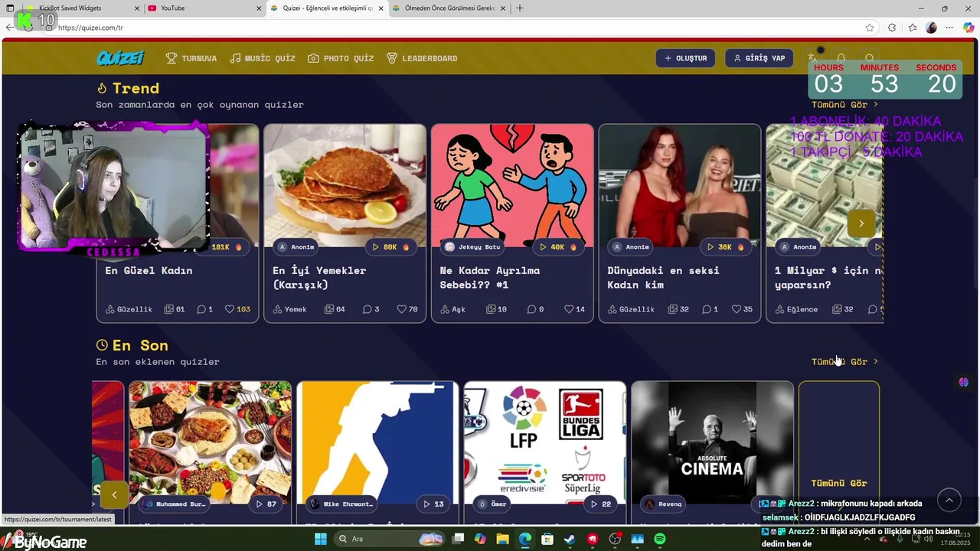Click the scroll-to-top arrow button
Screen dimensions: 980x551
949,500
